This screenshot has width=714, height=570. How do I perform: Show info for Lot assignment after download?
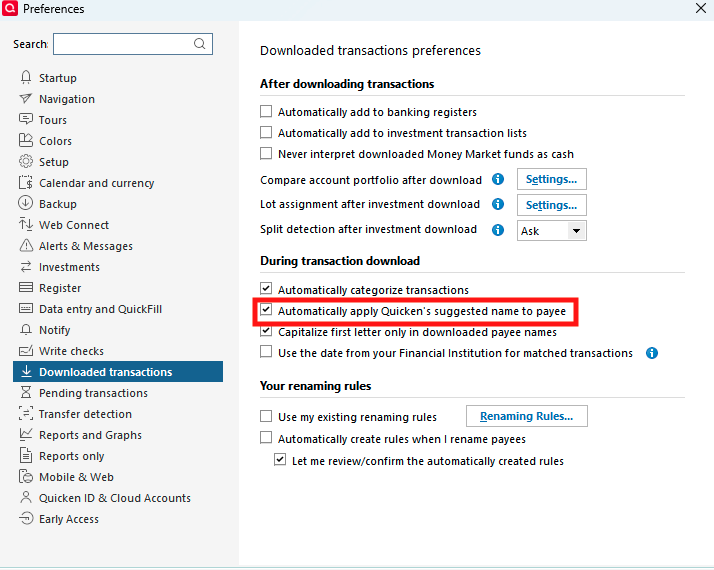tap(498, 204)
